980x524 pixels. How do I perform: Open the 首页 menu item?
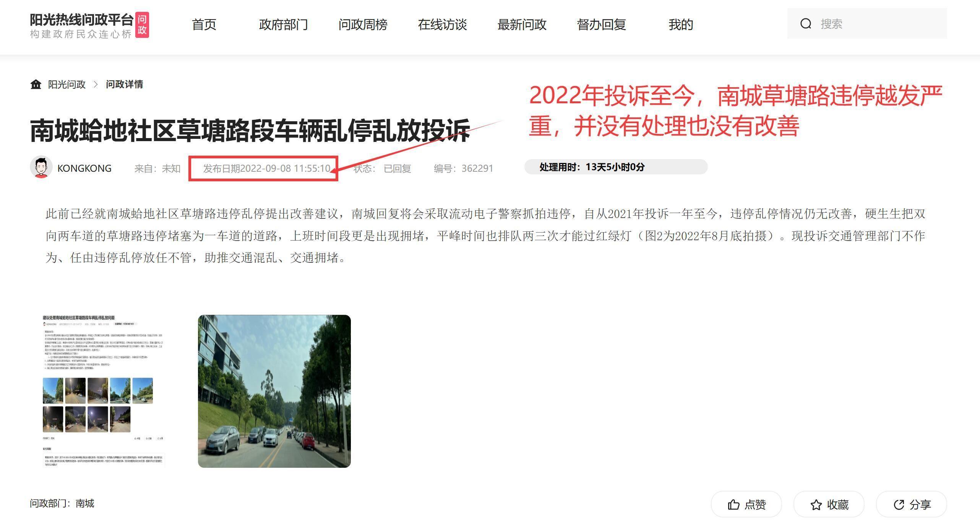204,24
